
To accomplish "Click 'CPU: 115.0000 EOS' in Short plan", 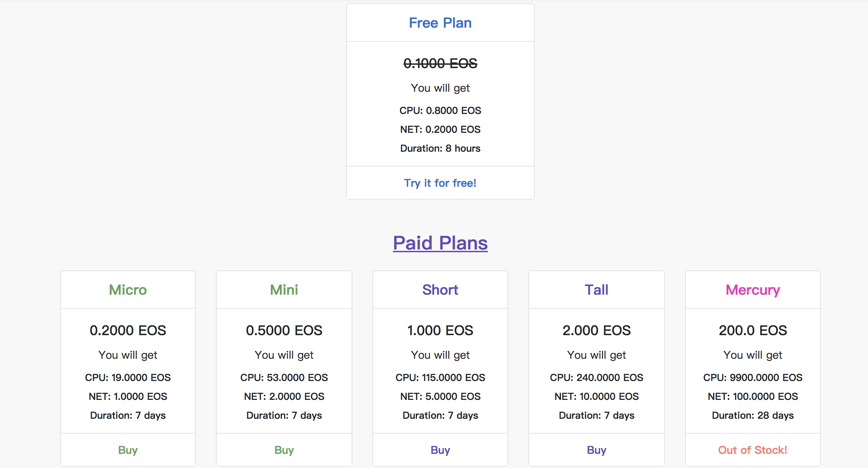I will (x=440, y=377).
